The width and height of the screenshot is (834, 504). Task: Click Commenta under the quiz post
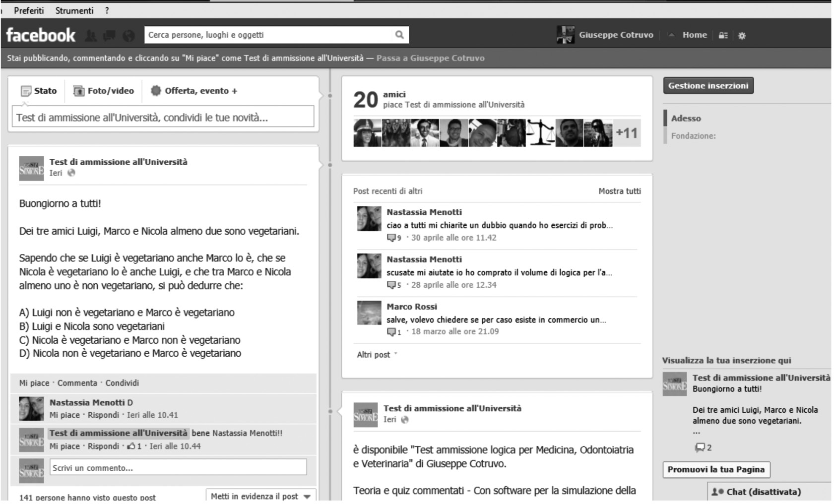(x=77, y=383)
